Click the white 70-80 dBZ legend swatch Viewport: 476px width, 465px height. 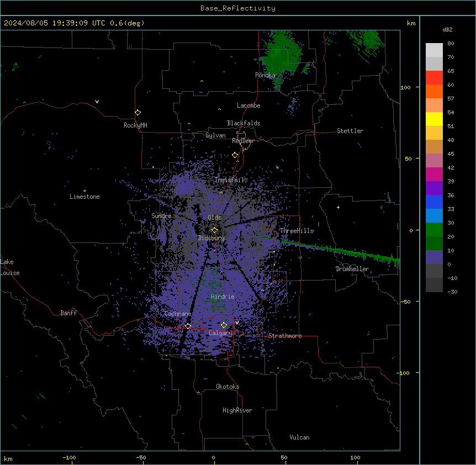tap(434, 50)
